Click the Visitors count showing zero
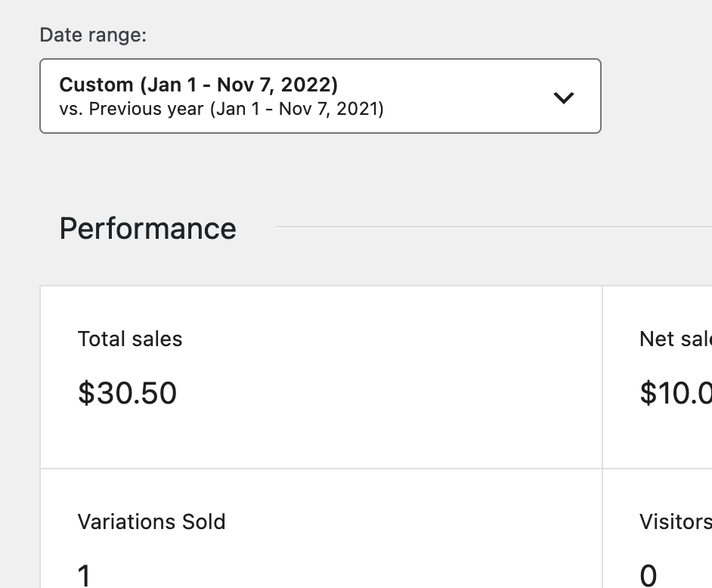Screen dimensions: 712x588 [648, 575]
